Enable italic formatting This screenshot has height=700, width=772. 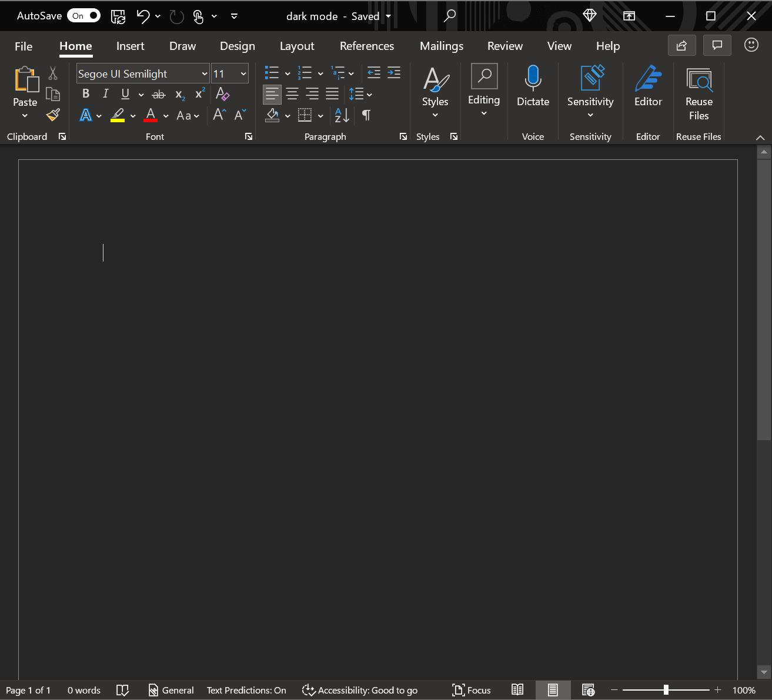click(105, 93)
